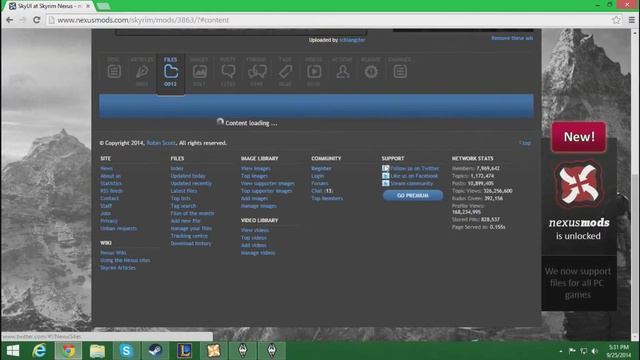640x360 pixels.
Task: Open the Updated today link
Action: point(188,176)
